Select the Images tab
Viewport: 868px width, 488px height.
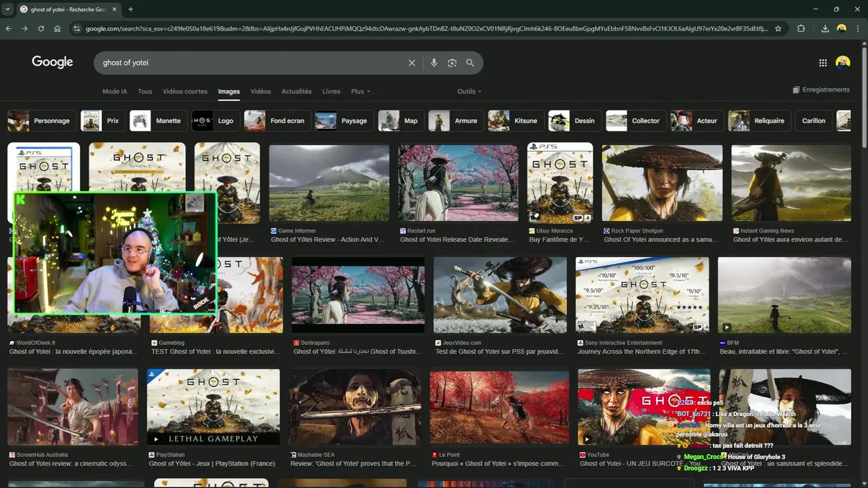point(229,91)
